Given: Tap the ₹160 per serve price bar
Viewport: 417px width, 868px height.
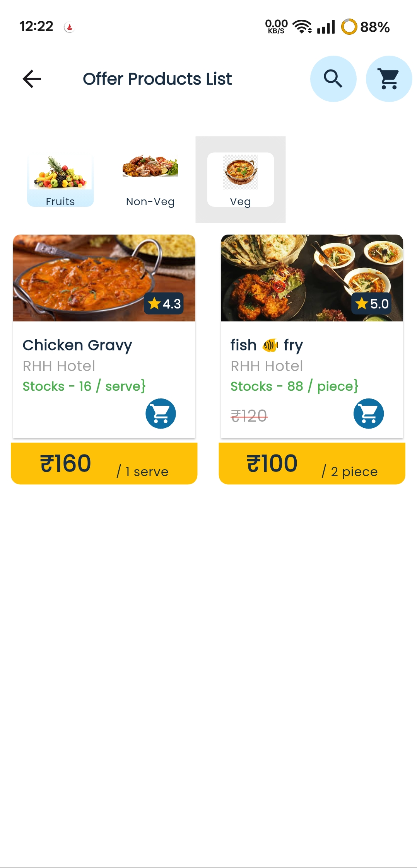Looking at the screenshot, I should point(104,463).
